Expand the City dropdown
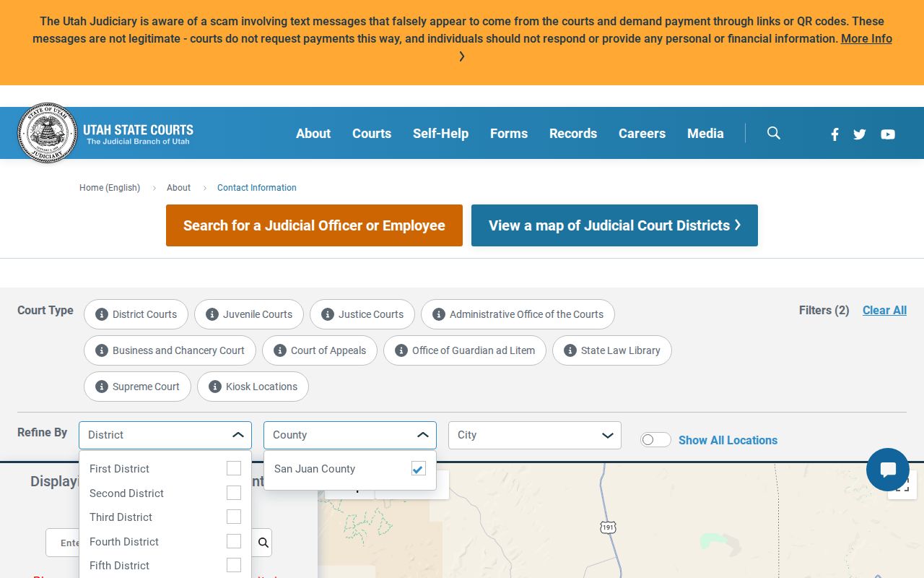 click(535, 435)
